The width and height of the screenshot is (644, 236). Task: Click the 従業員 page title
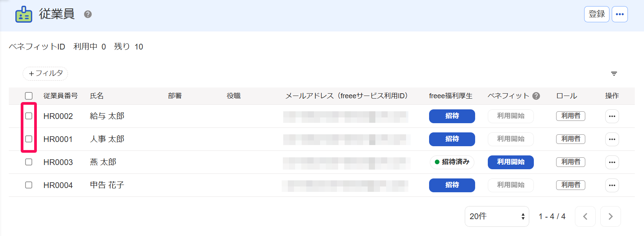point(57,14)
